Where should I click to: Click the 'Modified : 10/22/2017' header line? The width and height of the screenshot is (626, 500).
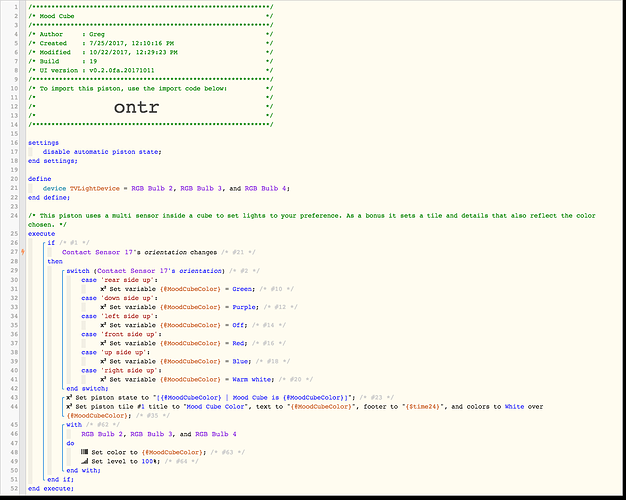108,52
